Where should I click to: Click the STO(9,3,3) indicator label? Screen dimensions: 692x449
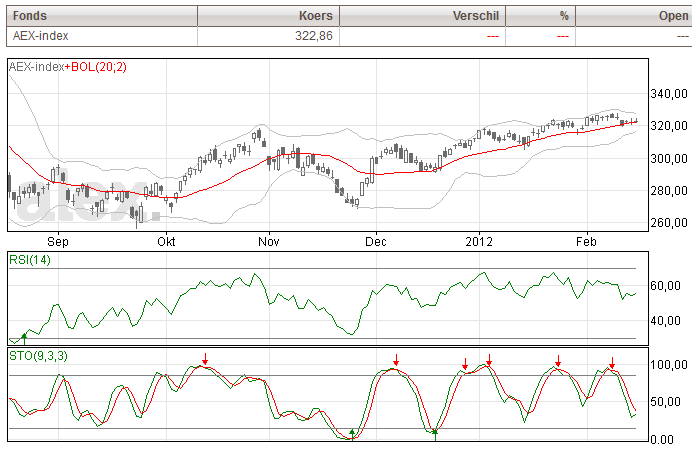38,355
